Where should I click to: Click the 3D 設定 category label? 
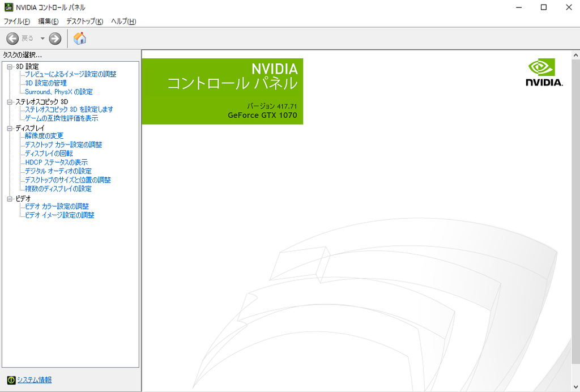pos(27,67)
